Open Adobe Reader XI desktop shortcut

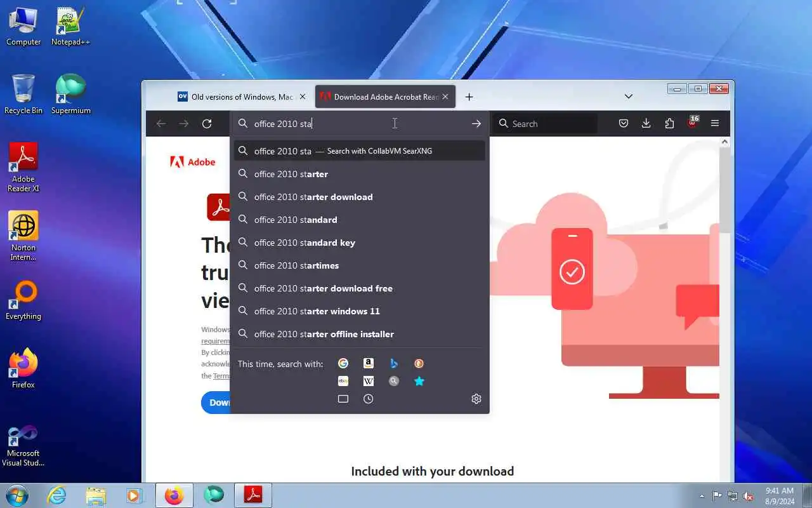(23, 167)
